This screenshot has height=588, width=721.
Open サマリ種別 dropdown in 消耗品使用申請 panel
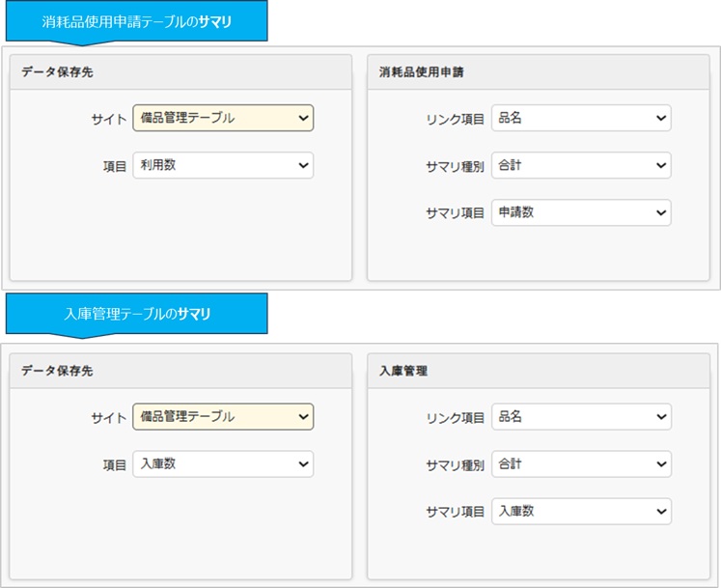coord(581,165)
